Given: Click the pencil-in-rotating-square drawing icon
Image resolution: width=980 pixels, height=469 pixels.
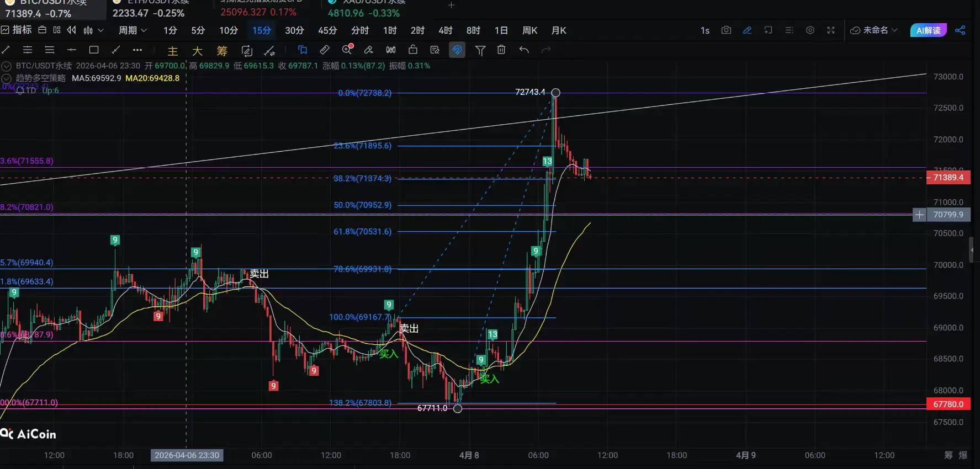Looking at the screenshot, I should (247, 51).
